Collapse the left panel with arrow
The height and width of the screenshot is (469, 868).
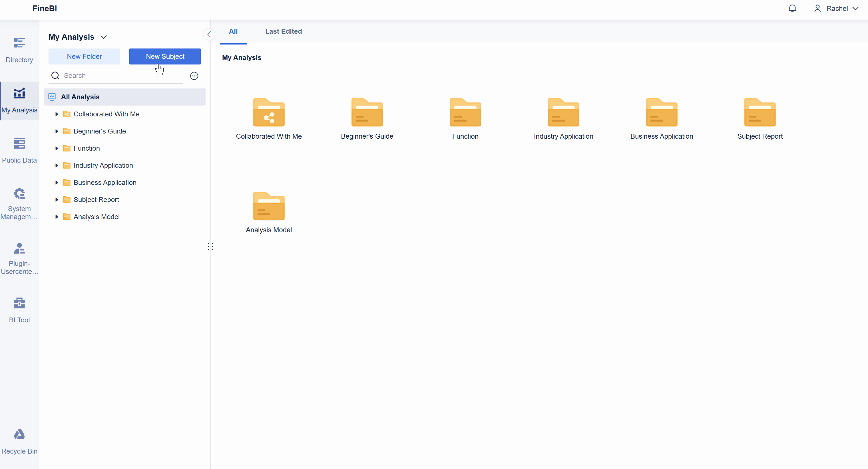pos(209,34)
